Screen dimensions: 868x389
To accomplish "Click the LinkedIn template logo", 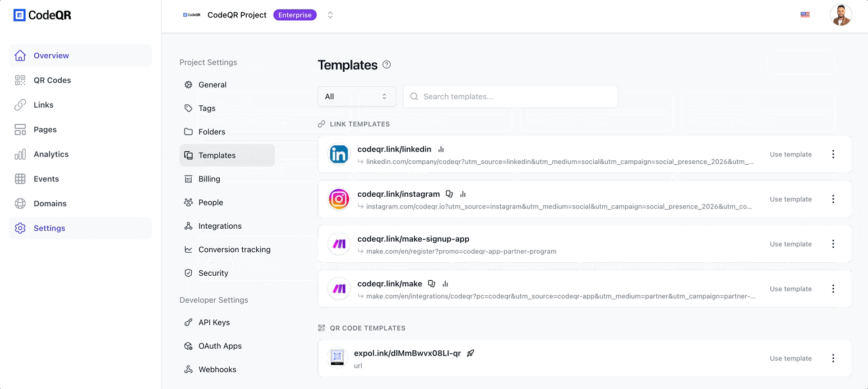I will click(339, 154).
